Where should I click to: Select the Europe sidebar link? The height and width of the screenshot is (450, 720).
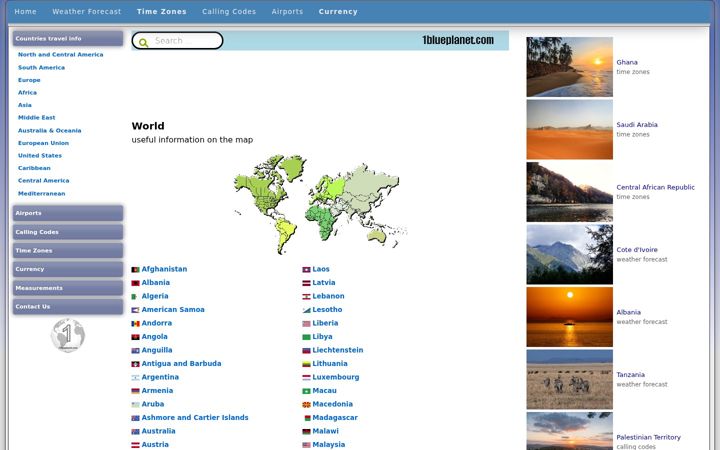tap(29, 80)
